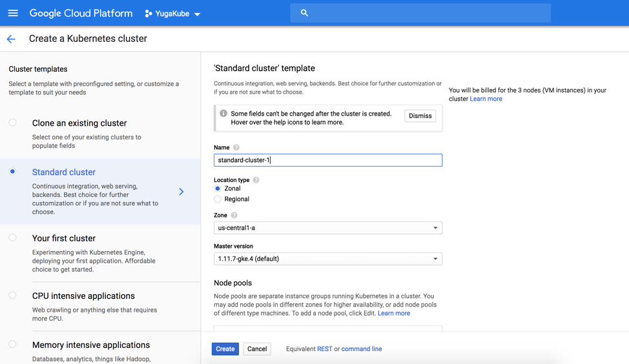Open the YugaKube project selector dropdown

click(198, 14)
